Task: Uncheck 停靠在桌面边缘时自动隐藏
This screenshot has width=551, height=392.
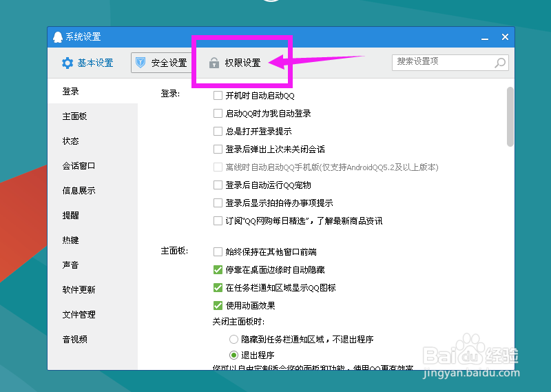Action: [218, 269]
